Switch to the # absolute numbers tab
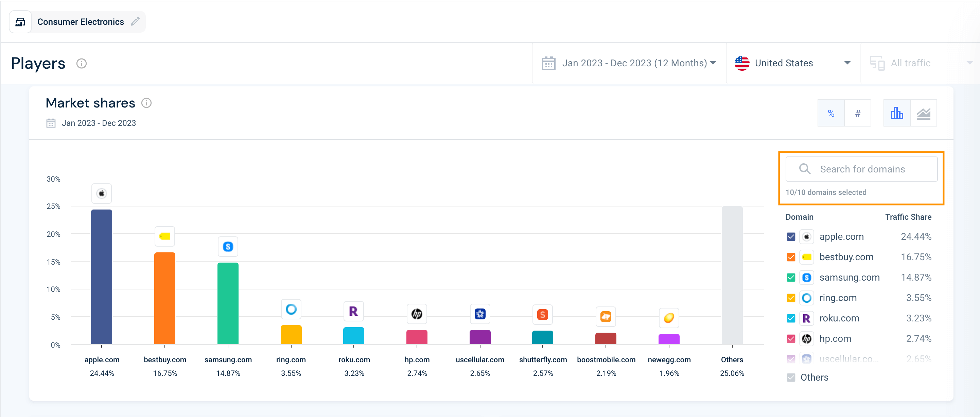Screen dimensions: 980x417 [858, 113]
